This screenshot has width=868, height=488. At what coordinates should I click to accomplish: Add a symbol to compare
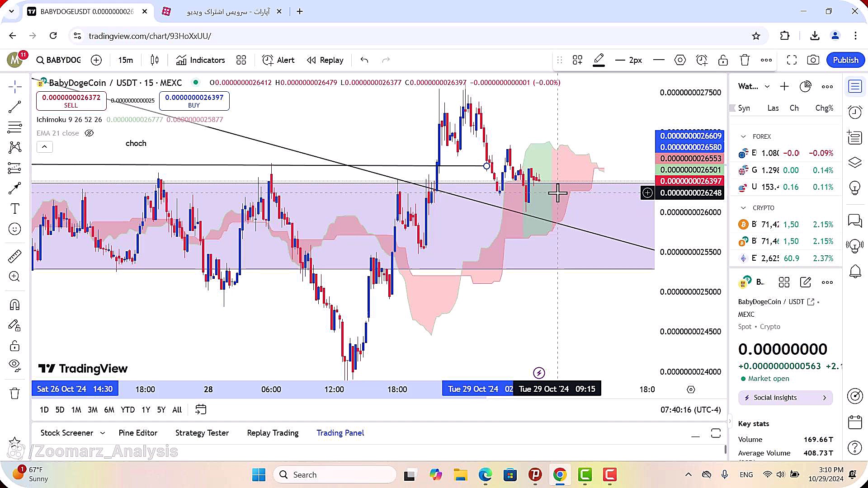pos(96,60)
